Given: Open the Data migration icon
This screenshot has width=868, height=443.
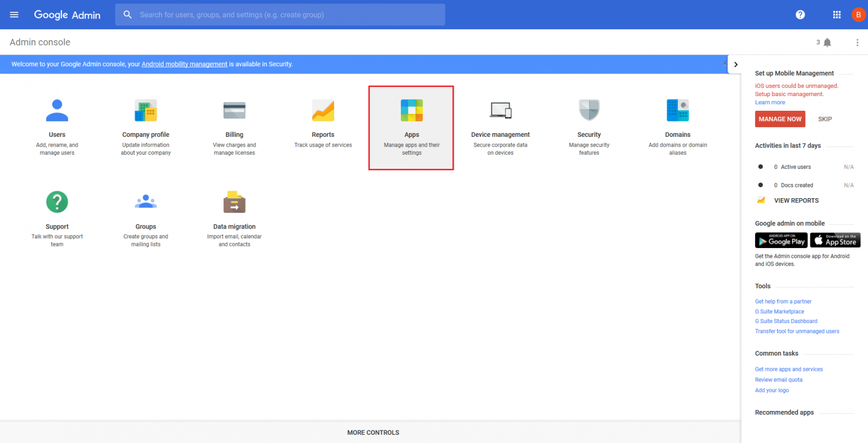Looking at the screenshot, I should tap(234, 202).
